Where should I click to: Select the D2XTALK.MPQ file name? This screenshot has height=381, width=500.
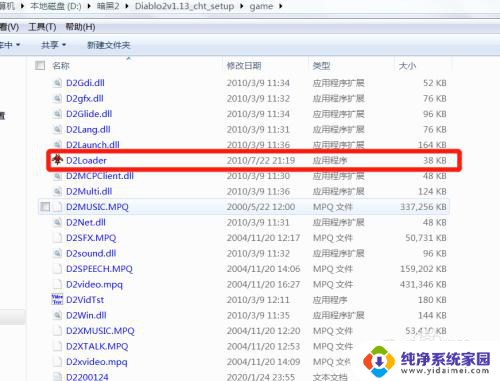tap(97, 347)
